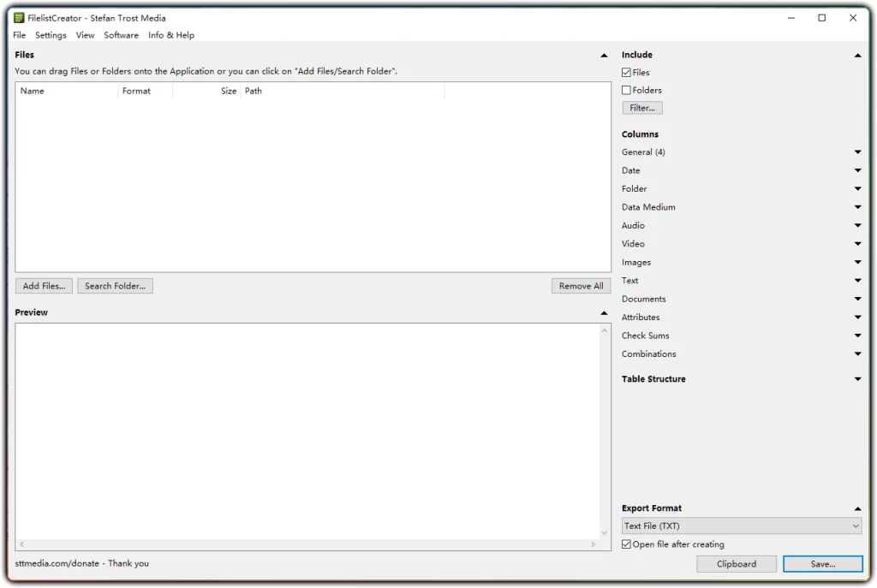The width and height of the screenshot is (877, 588).
Task: Click the Add Files button
Action: tap(44, 285)
